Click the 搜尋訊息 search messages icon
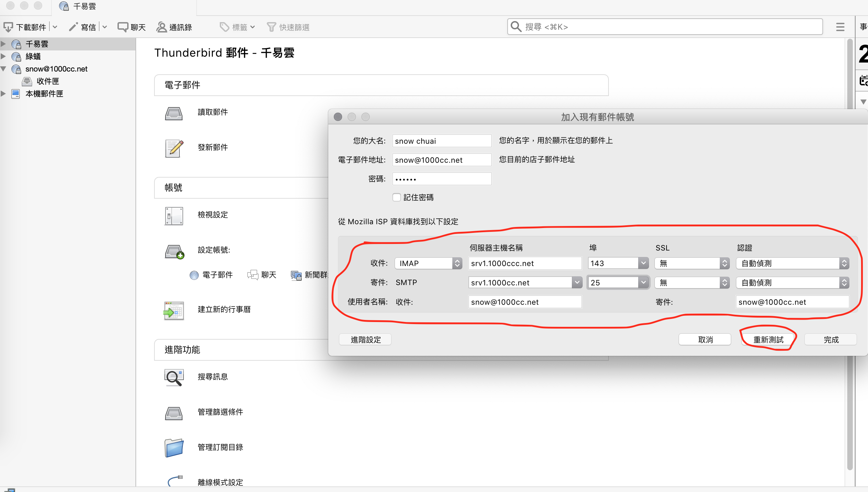Screen dimensions: 868x492 174,377
